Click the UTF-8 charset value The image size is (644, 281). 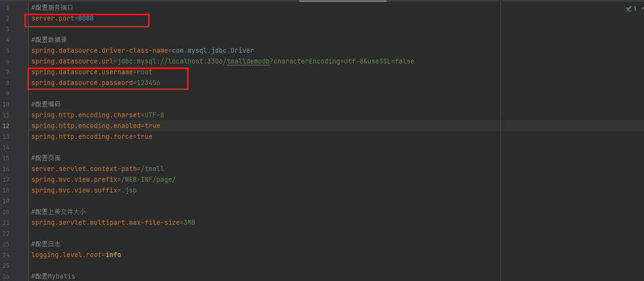[154, 115]
